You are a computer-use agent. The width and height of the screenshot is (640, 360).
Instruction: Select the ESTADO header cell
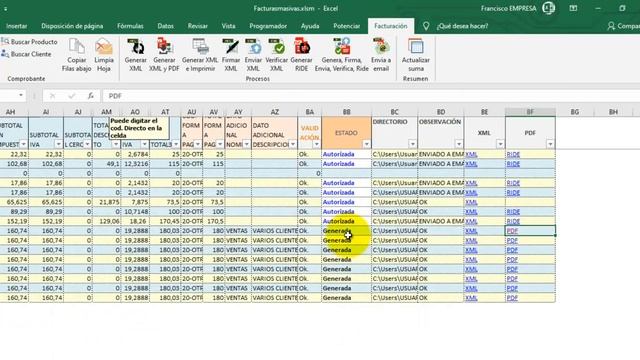coord(347,133)
